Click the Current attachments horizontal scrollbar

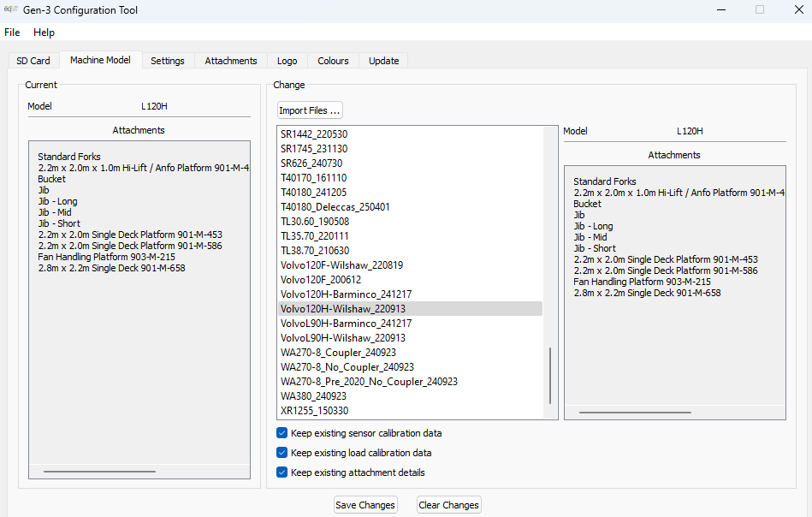[x=99, y=472]
